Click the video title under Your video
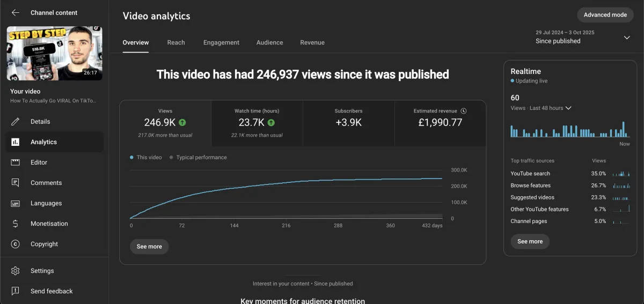 click(54, 101)
